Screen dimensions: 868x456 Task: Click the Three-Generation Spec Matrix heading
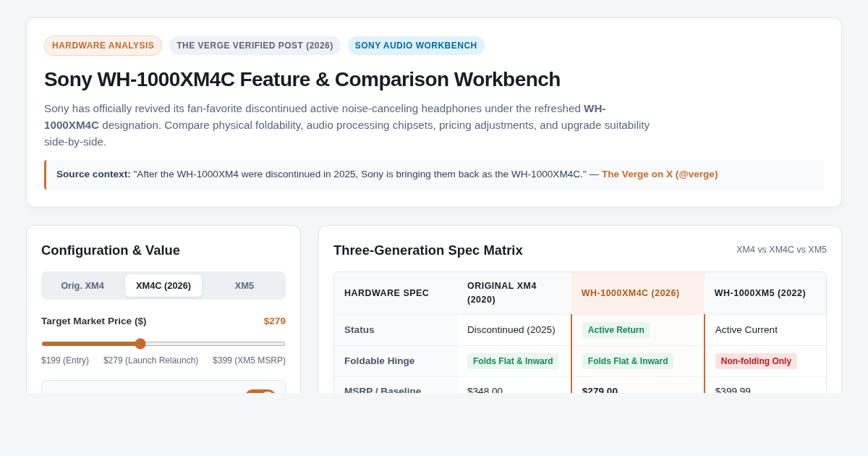(428, 250)
